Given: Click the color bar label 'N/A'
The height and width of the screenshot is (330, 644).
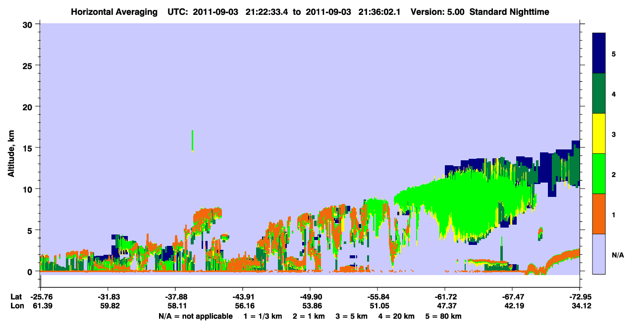Looking at the screenshot, I should pyautogui.click(x=618, y=255).
